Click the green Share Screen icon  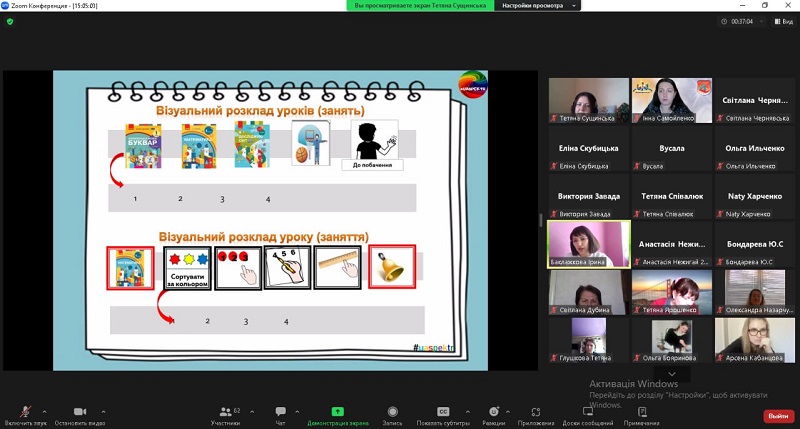click(337, 411)
